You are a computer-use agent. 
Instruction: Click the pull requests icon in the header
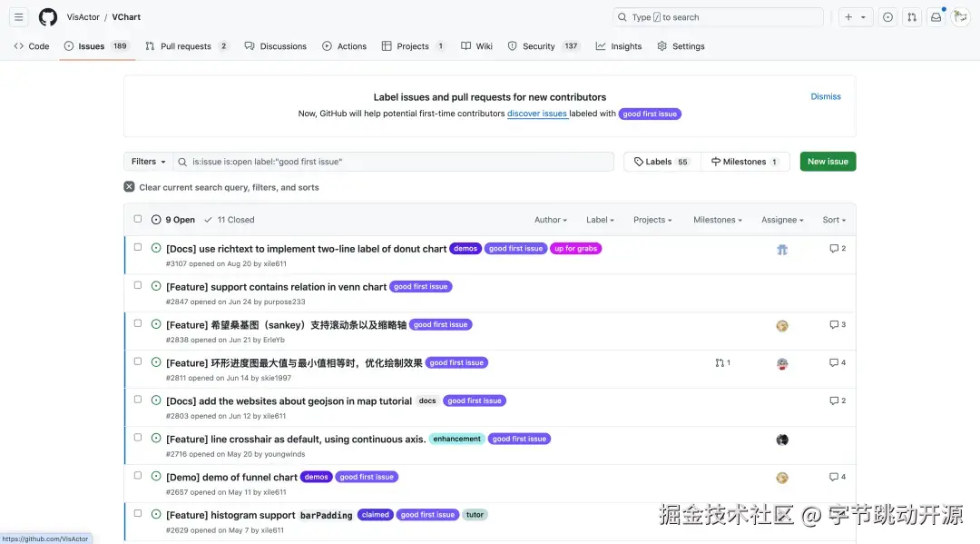[911, 16]
